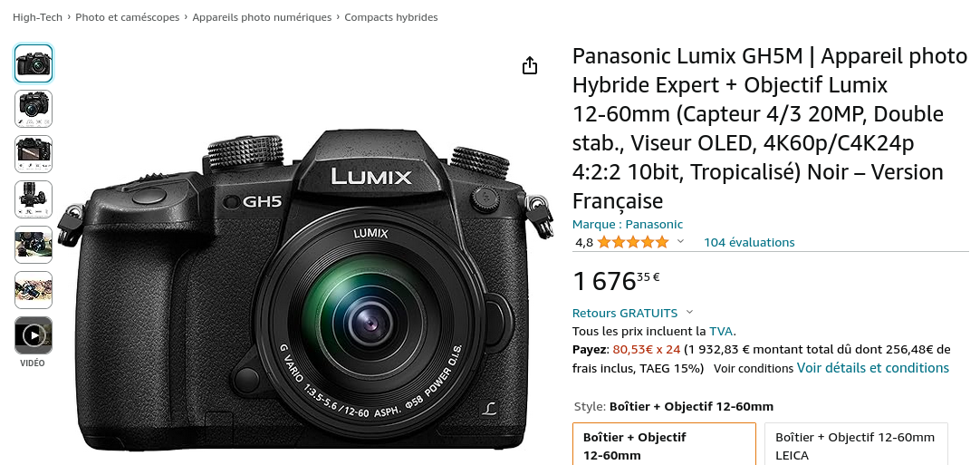
Task: Select the fifth thumbnail of the camera in use
Action: tap(34, 245)
